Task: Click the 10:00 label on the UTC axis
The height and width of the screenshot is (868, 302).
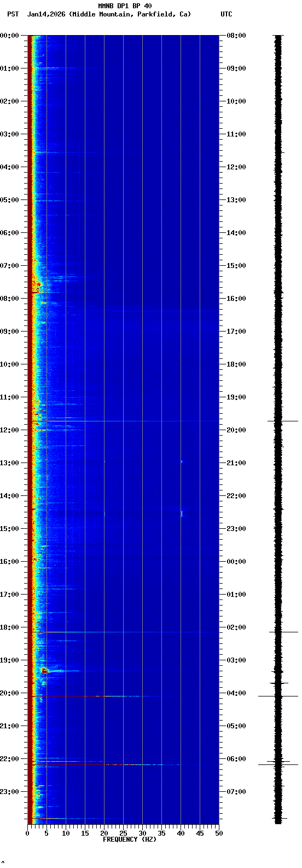Action: point(236,101)
